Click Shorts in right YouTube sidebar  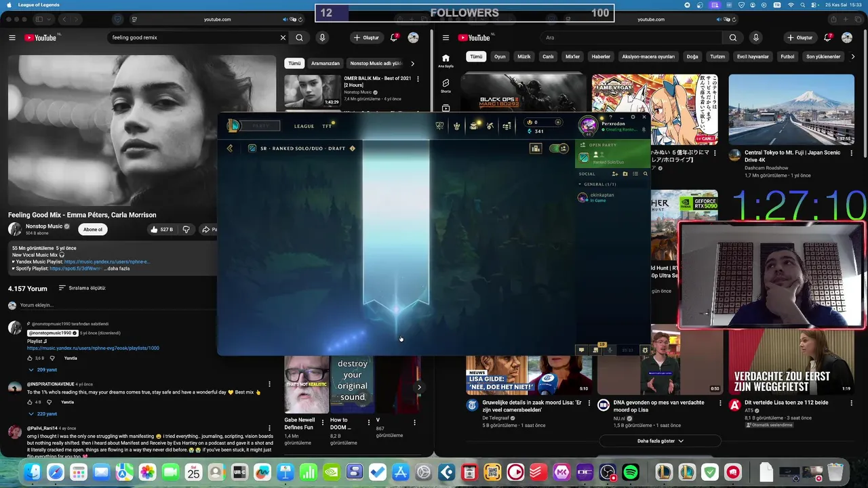[446, 85]
